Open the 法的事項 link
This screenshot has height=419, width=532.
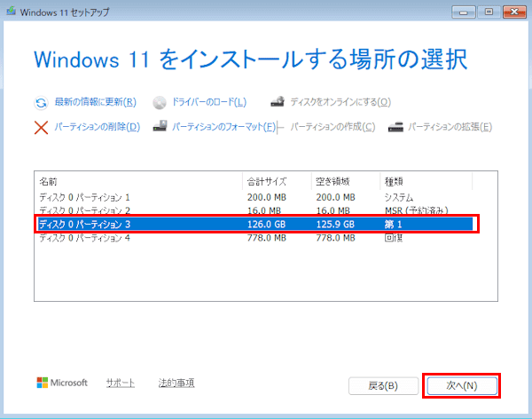click(x=176, y=383)
